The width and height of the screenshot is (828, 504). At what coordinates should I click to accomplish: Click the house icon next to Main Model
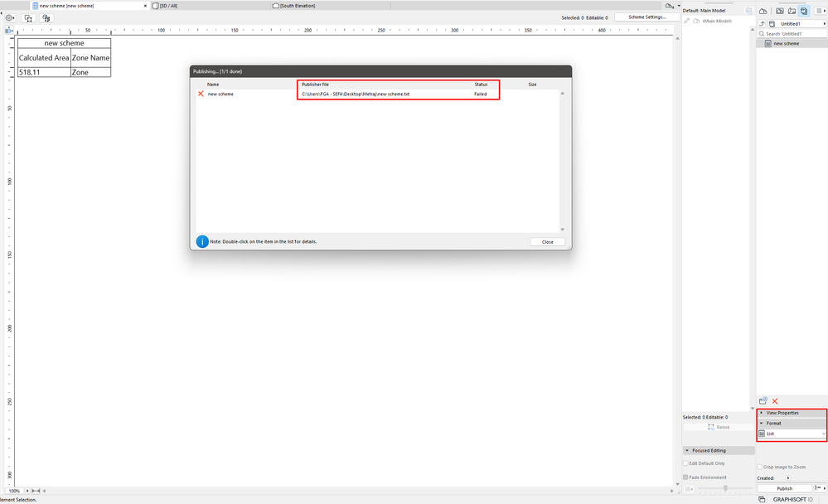point(696,21)
